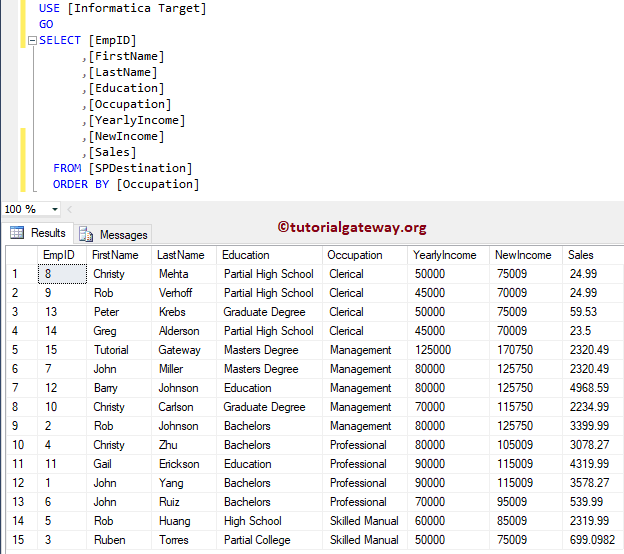
Task: Collapse the SELECT statement outline box
Action: click(x=32, y=40)
